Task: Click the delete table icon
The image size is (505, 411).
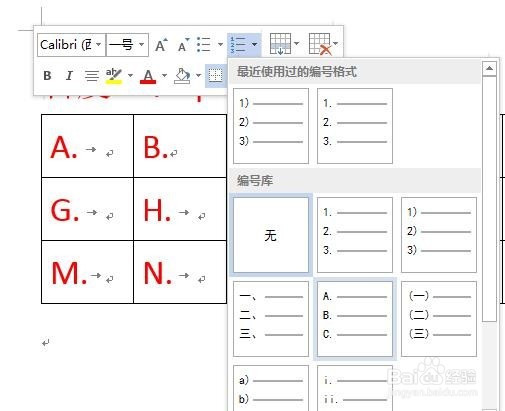Action: pyautogui.click(x=320, y=44)
